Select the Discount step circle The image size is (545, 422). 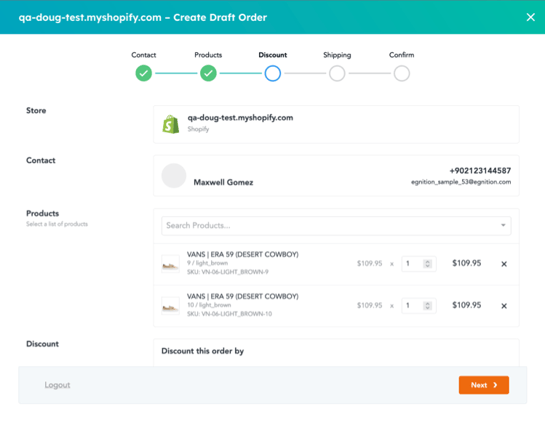(x=272, y=73)
